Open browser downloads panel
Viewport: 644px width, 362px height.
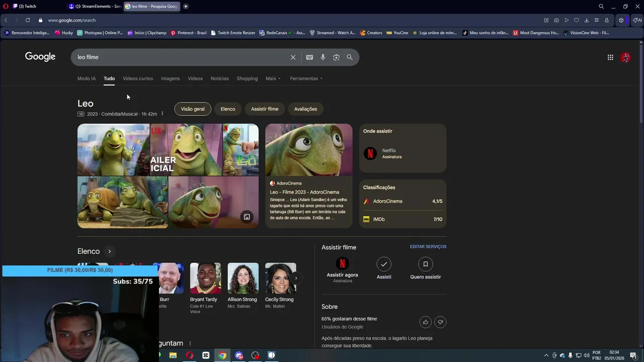click(587, 20)
